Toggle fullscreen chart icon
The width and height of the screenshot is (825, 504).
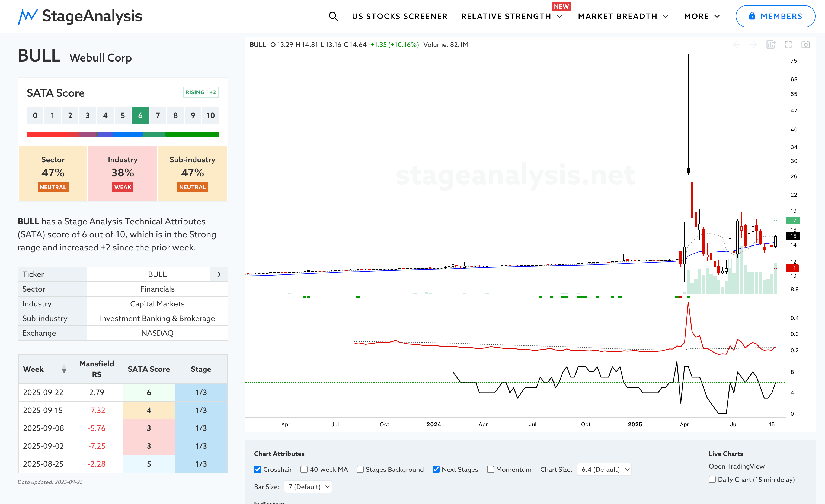[x=788, y=44]
